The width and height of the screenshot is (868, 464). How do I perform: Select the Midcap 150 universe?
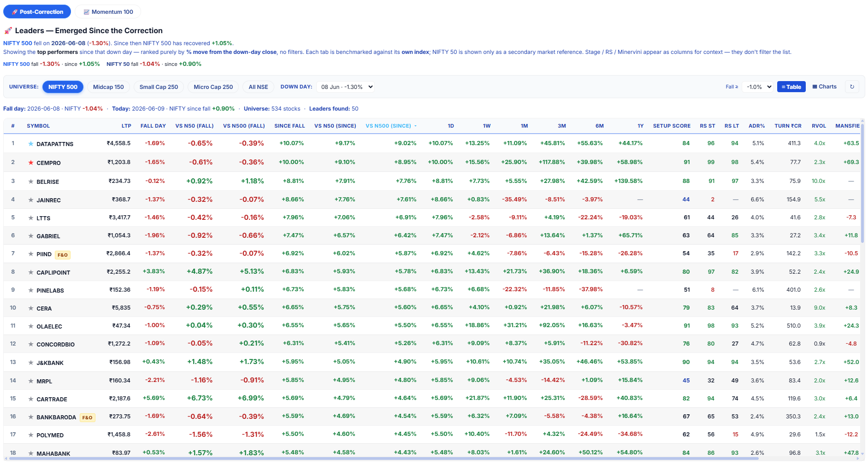click(x=108, y=87)
